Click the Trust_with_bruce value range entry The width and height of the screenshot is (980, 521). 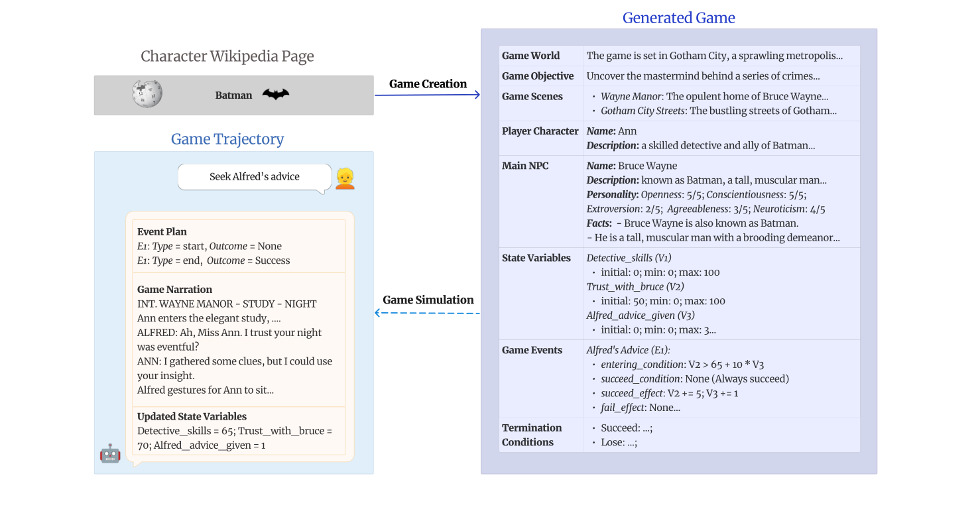662,300
